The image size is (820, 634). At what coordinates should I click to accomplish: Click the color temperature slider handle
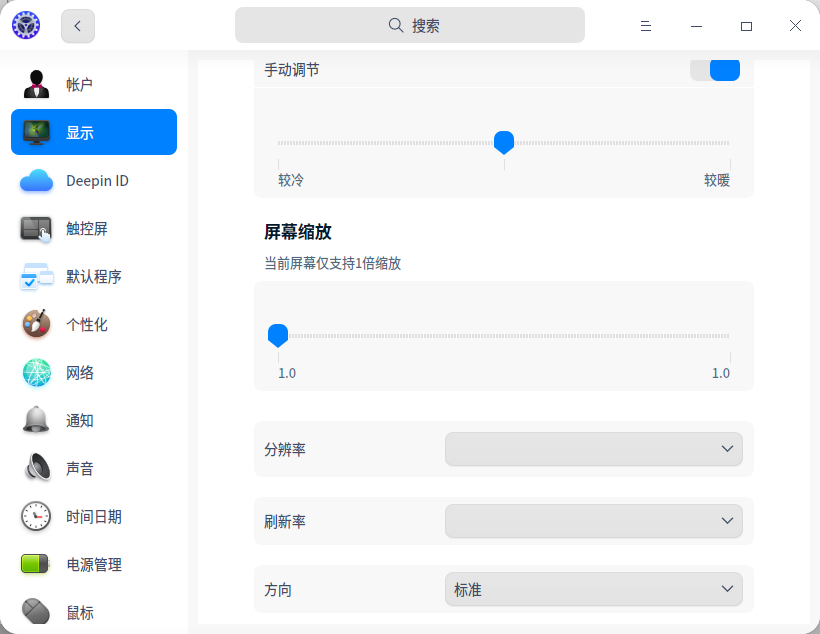[x=504, y=142]
